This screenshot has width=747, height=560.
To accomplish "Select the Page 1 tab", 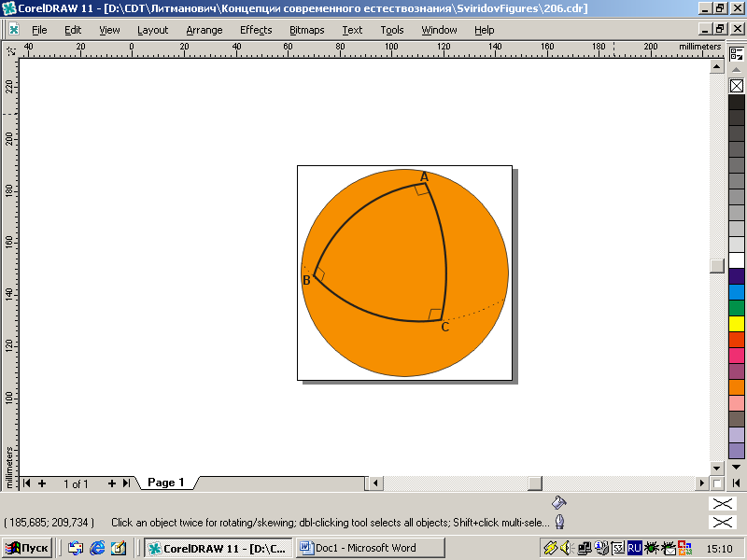I will pos(166,483).
